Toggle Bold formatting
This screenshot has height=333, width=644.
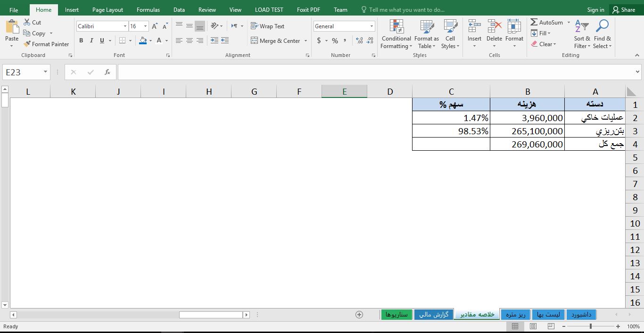81,41
